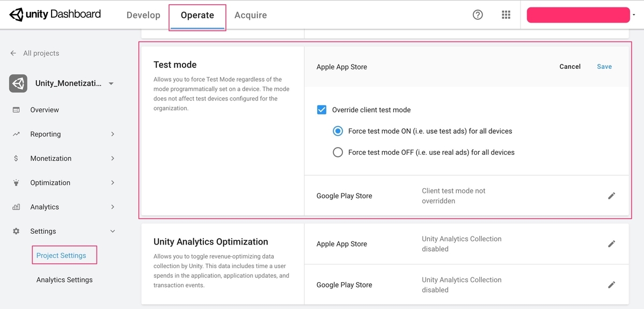
Task: Open the help question mark icon
Action: 478,15
